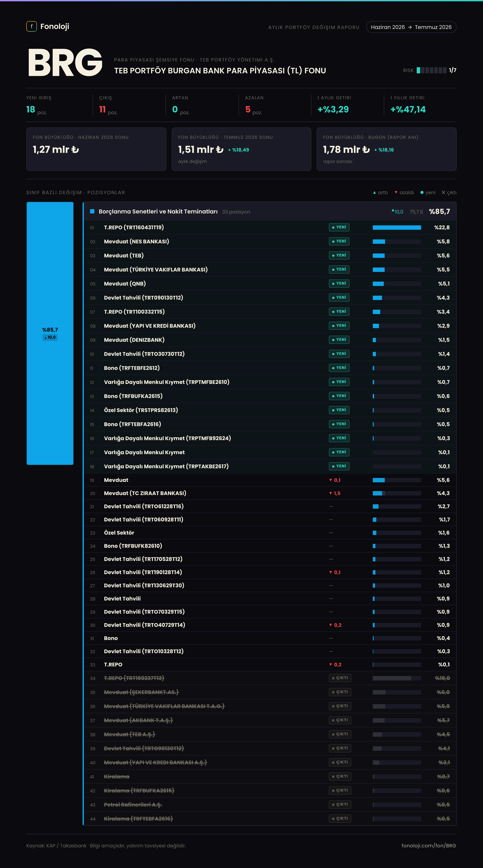Image resolution: width=483 pixels, height=868 pixels.
Task: Click the 'çıktı' legend cross
Action: 443,193
